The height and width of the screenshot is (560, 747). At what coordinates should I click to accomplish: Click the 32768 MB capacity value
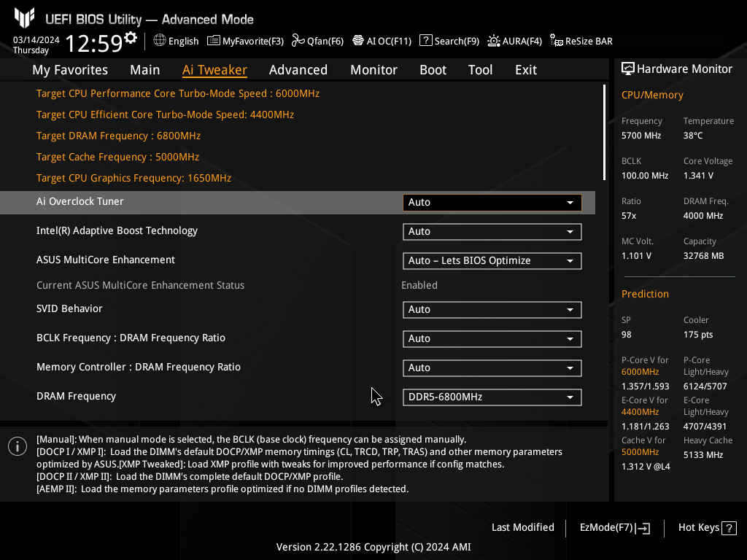pyautogui.click(x=704, y=256)
